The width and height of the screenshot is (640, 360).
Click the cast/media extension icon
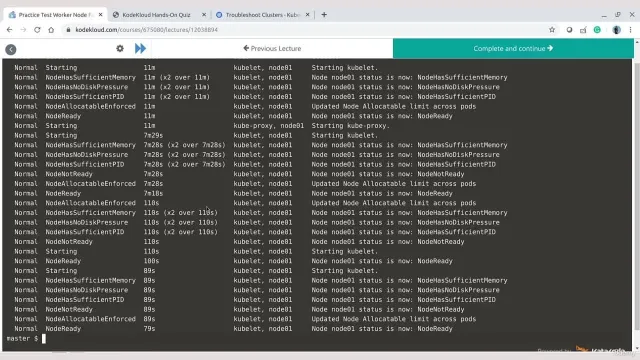[583, 30]
